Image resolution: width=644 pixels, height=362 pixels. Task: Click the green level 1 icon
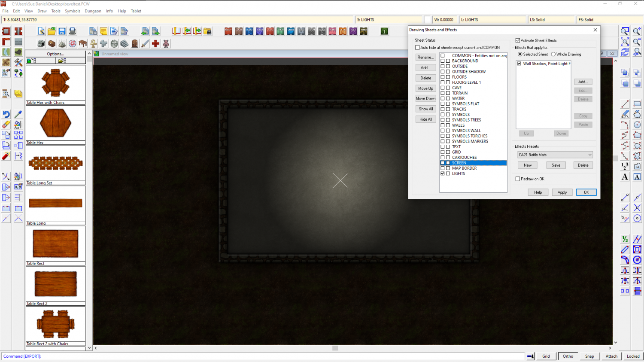(384, 31)
